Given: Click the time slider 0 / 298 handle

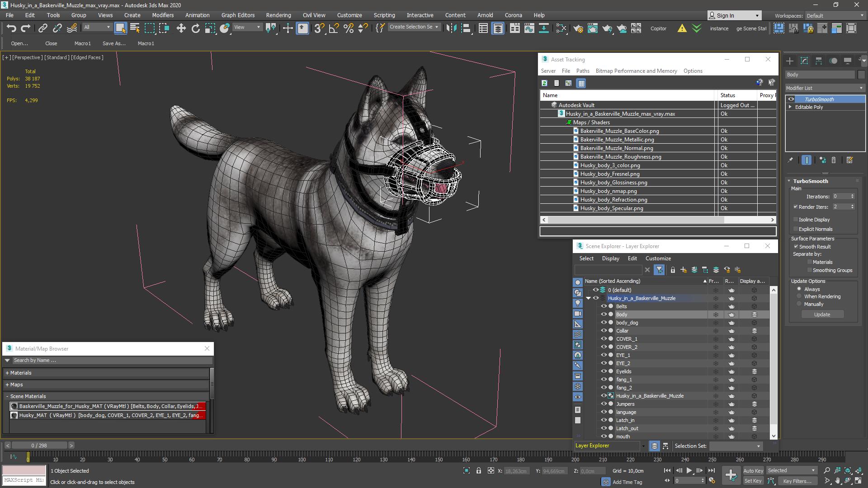Looking at the screenshot, I should (39, 446).
